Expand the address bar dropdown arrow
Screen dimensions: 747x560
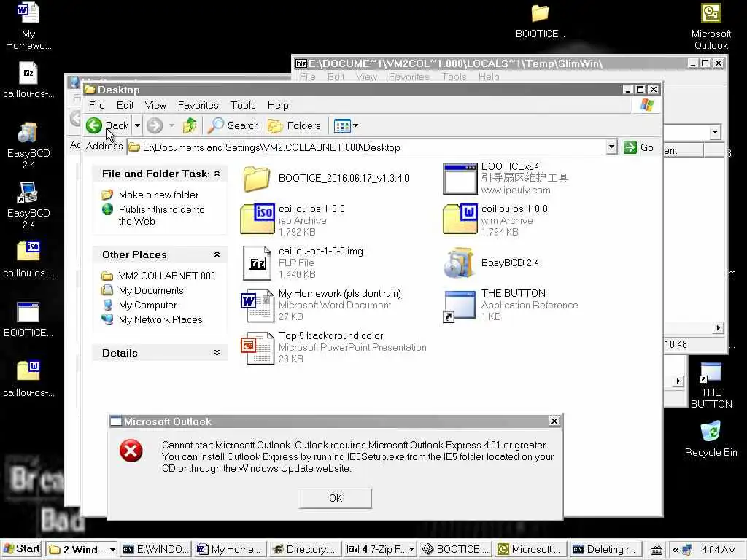[x=612, y=147]
